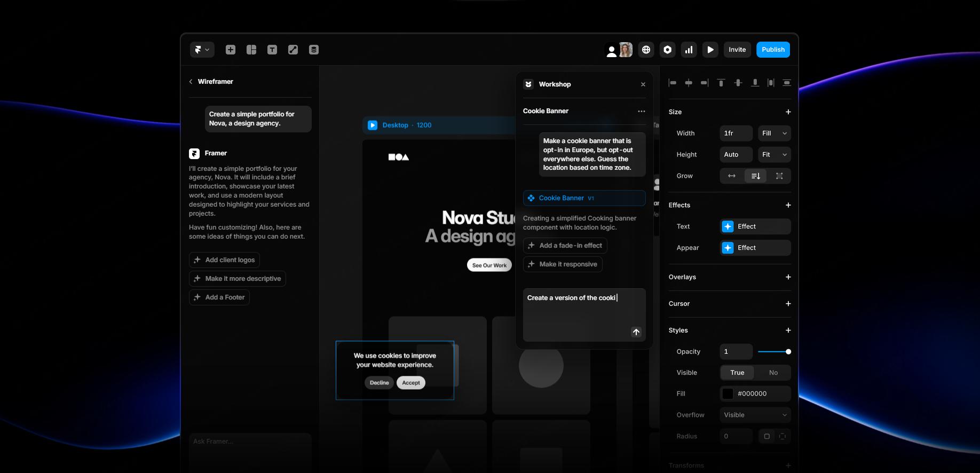This screenshot has height=473, width=980.
Task: Align selection to top edge
Action: (x=721, y=83)
